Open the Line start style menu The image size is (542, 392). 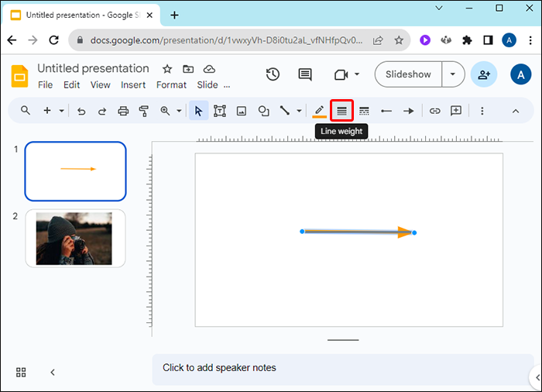[386, 111]
